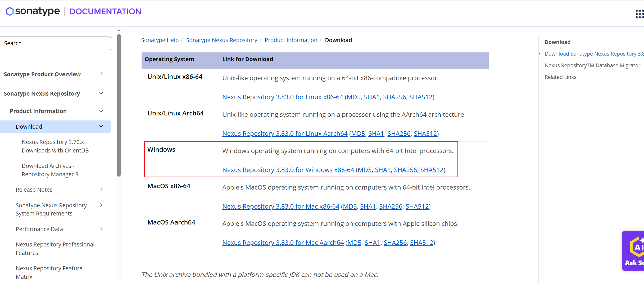The width and height of the screenshot is (644, 283).
Task: Jump to Related Links section
Action: tap(560, 77)
